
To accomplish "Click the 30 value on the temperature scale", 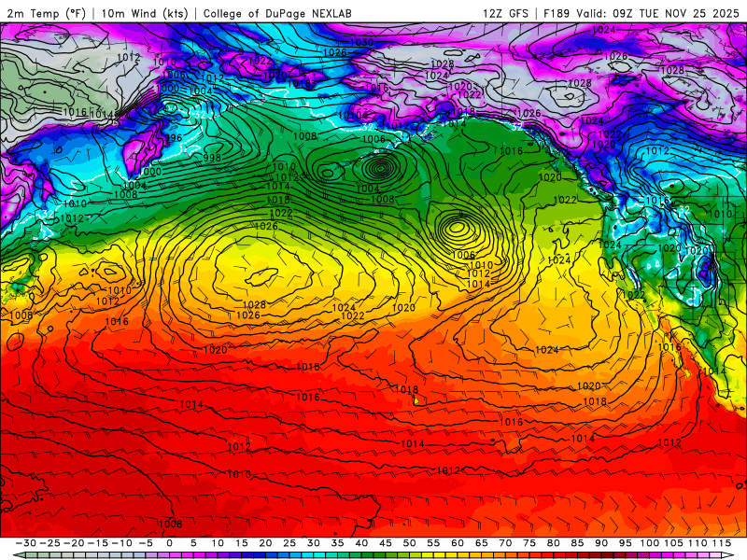I will [313, 543].
